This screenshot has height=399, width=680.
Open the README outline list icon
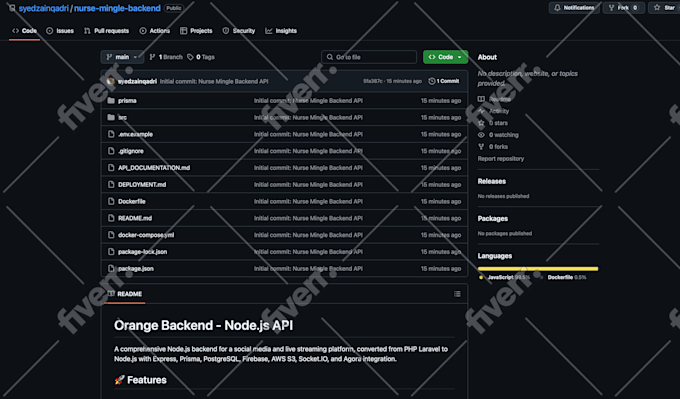(x=457, y=294)
